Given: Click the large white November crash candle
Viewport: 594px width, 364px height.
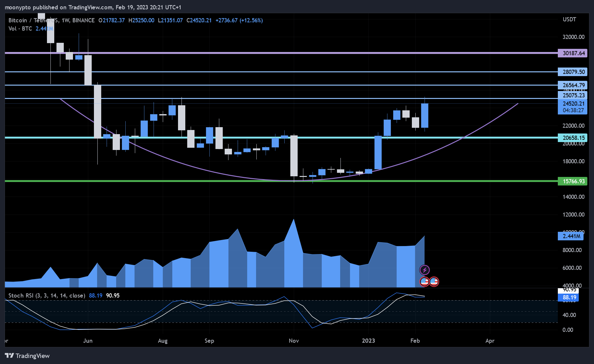Looking at the screenshot, I should click(294, 156).
